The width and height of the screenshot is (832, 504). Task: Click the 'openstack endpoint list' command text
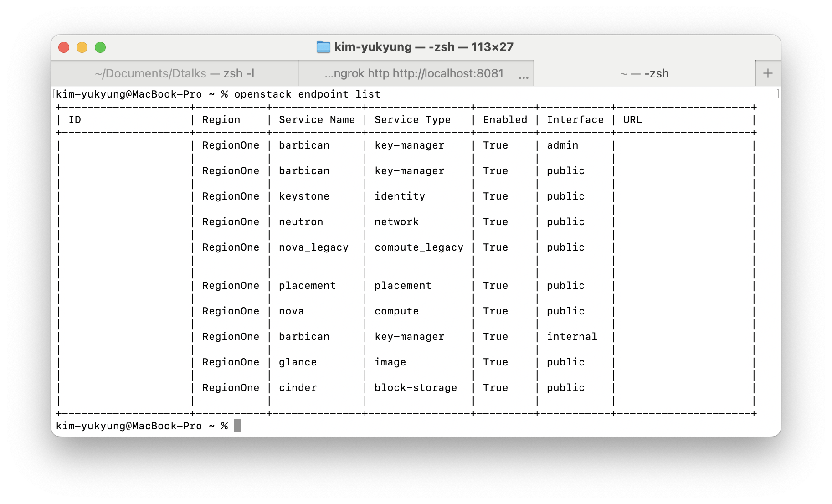coord(307,94)
